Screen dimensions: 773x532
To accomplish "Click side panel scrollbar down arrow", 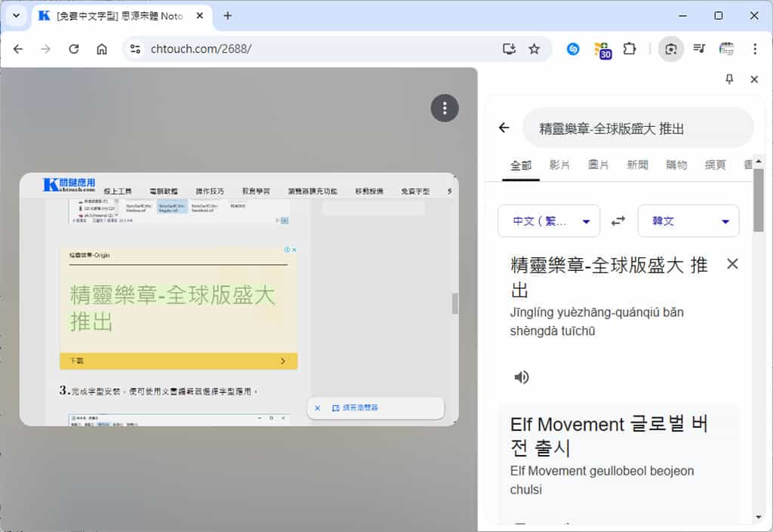I will click(758, 517).
